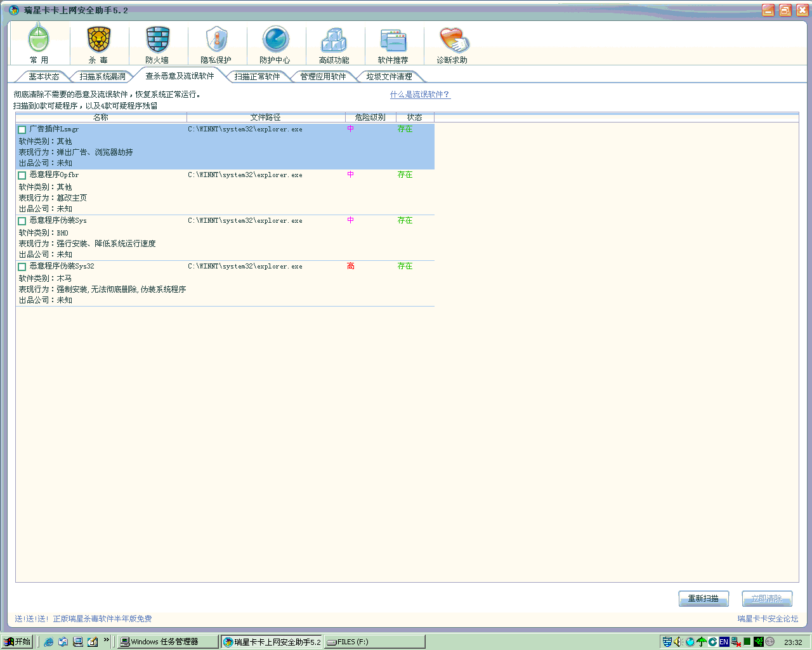The height and width of the screenshot is (650, 812).
Task: Click the 开始 Start button on taskbar
Action: point(18,642)
